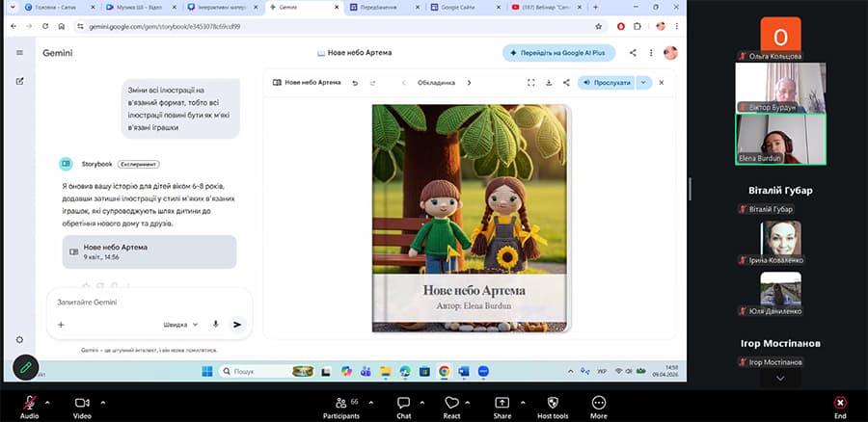Click the share icon in the storybook toolbar
Viewport: 868px width, 422px height.
[566, 83]
